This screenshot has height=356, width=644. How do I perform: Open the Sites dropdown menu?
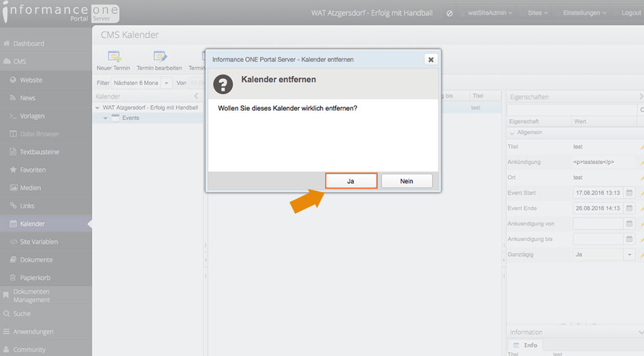(537, 13)
